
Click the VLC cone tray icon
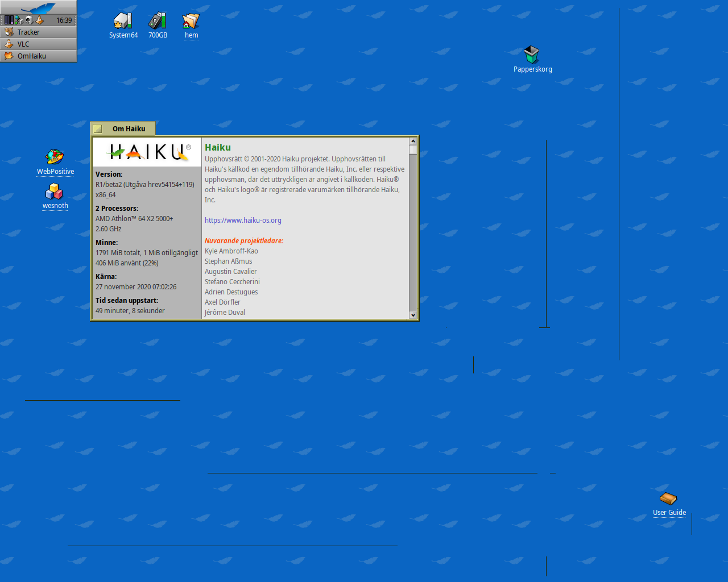39,20
